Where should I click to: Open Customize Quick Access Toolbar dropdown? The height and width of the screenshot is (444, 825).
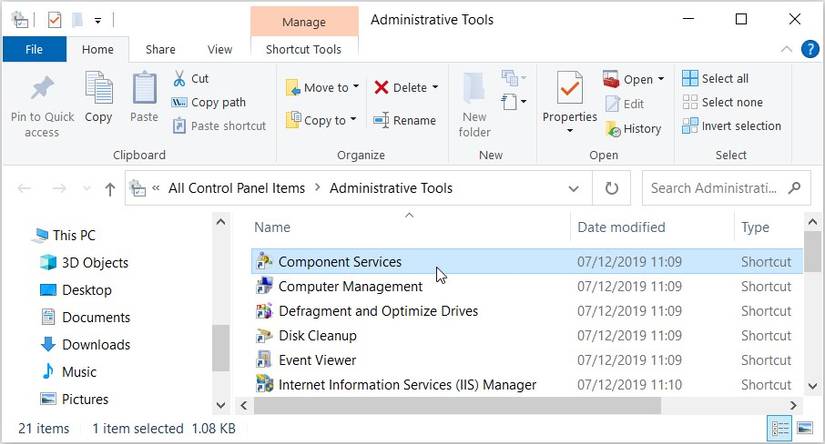98,21
